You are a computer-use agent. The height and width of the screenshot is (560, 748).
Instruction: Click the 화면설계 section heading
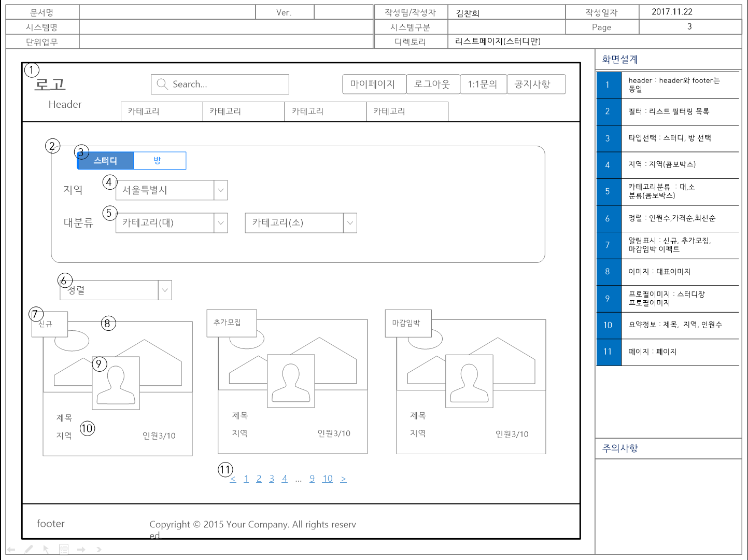point(620,60)
